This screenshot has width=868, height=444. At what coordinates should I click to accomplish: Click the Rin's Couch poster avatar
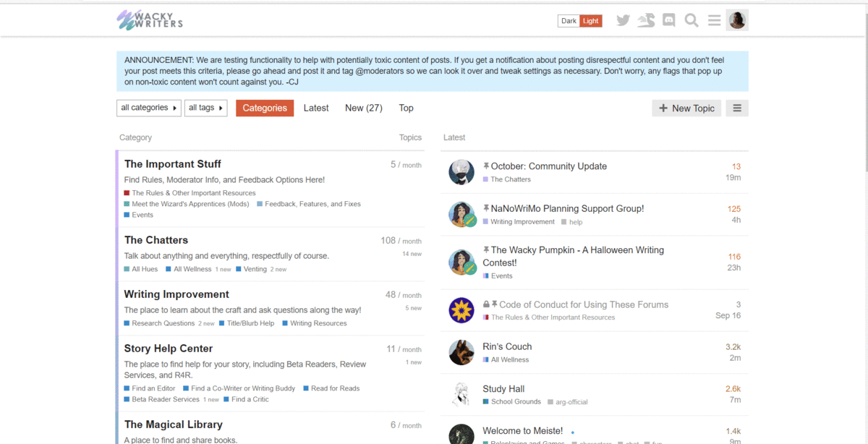(x=461, y=352)
